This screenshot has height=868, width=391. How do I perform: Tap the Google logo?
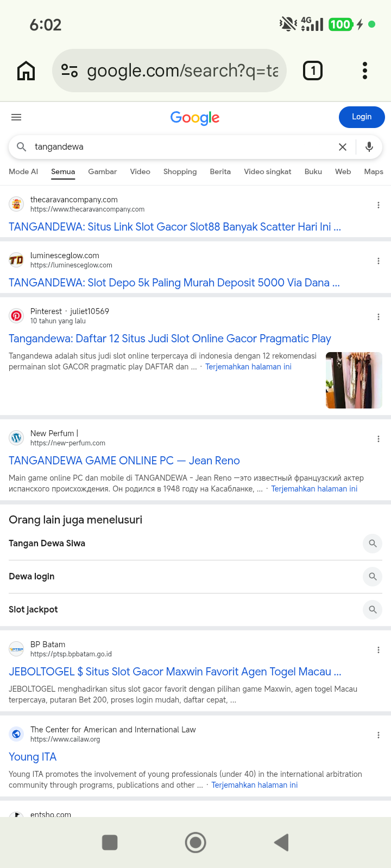point(195,118)
